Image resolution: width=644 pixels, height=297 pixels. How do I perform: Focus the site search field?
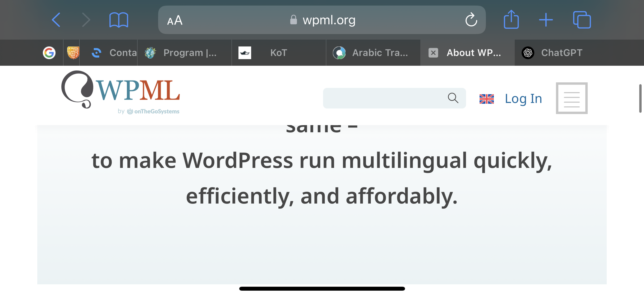[394, 98]
